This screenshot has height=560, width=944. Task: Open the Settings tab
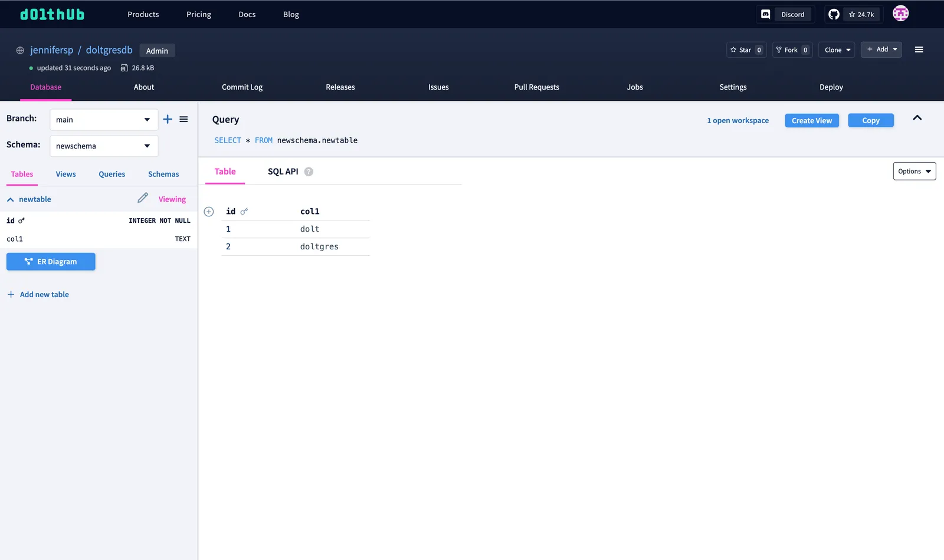tap(733, 87)
